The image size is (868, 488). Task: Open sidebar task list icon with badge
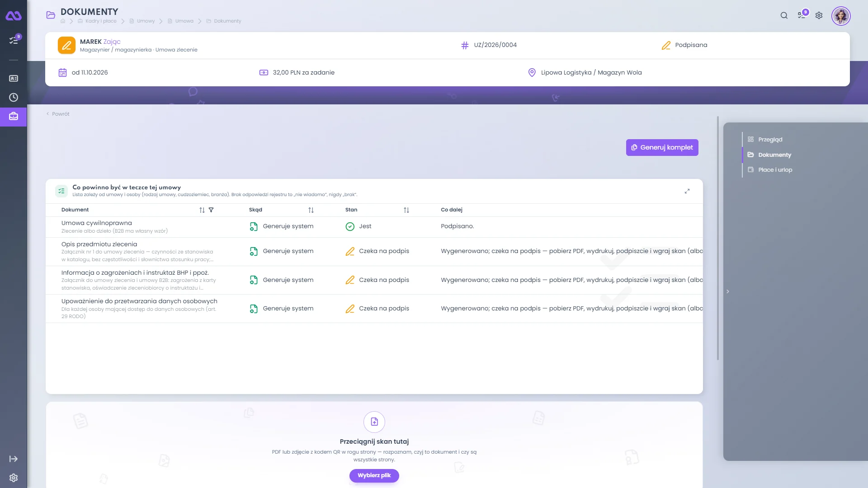(x=14, y=40)
